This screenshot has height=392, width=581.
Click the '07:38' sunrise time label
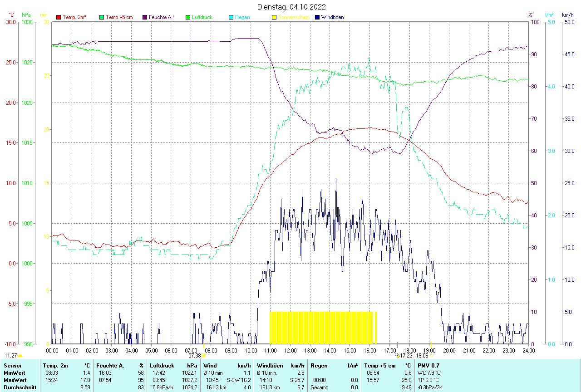coord(195,356)
